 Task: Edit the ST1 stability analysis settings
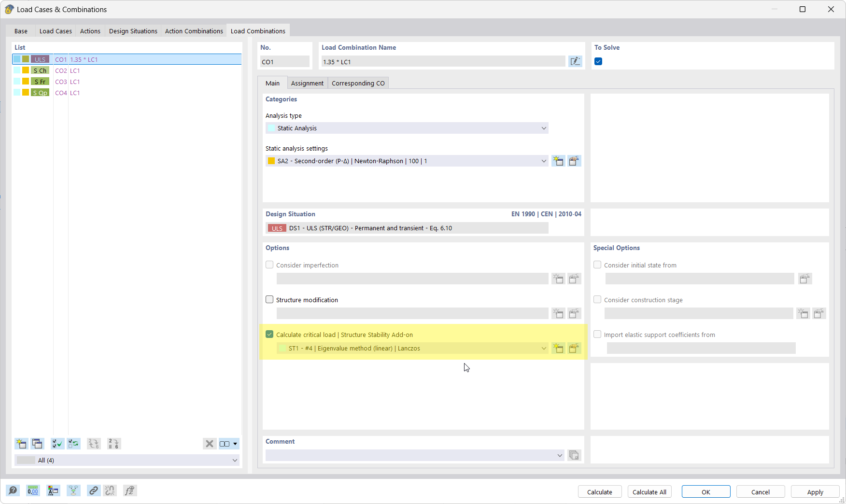tap(574, 348)
